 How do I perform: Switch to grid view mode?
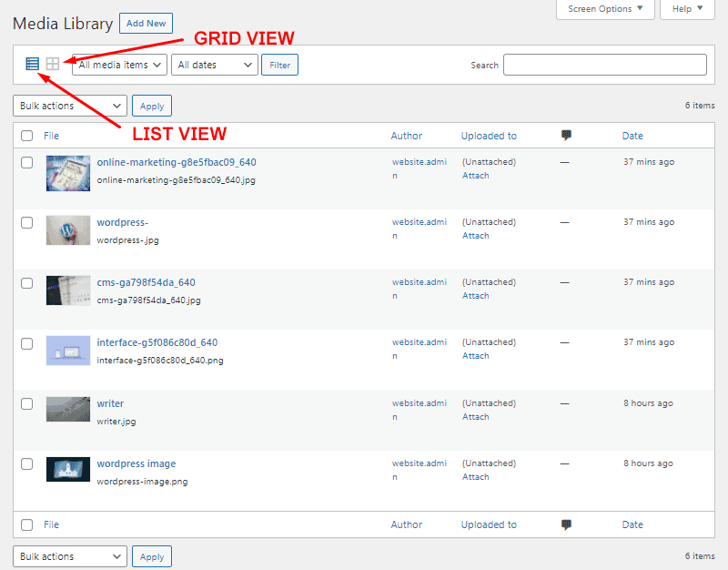[x=52, y=64]
